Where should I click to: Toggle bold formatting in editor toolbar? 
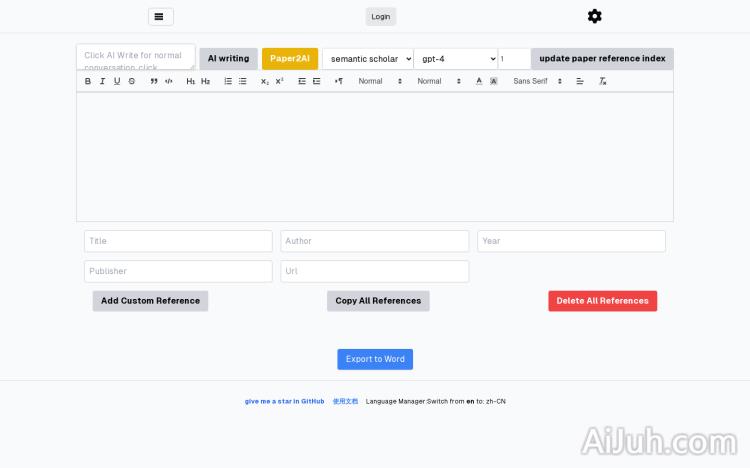(88, 81)
